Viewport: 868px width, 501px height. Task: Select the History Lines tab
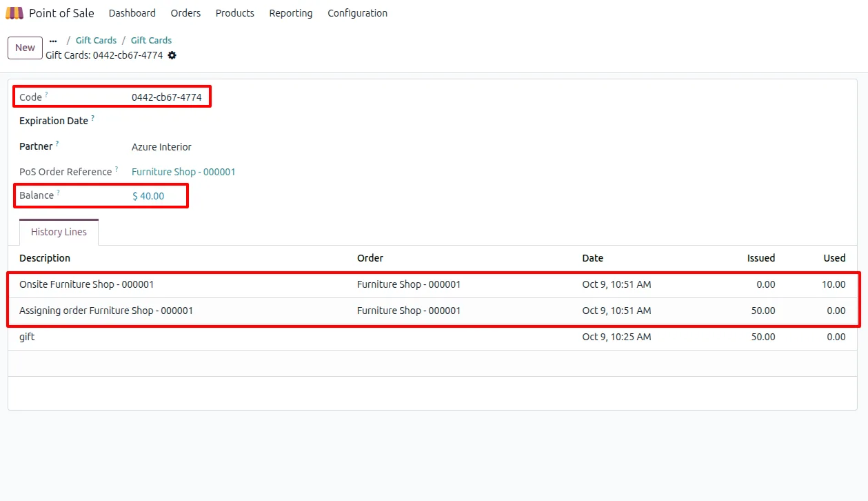(59, 232)
